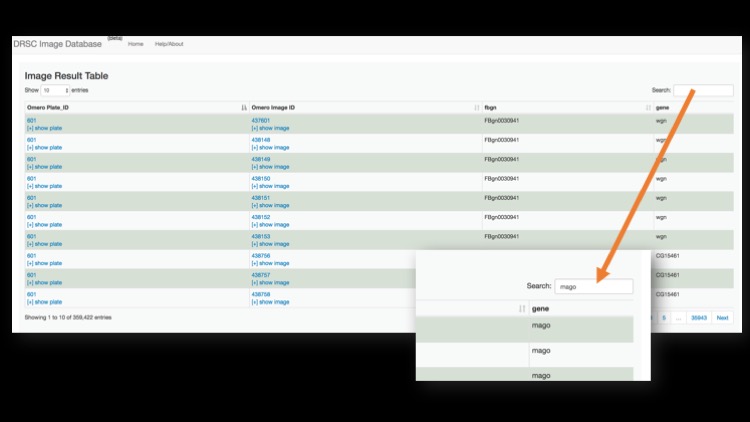This screenshot has width=750, height=422.
Task: Open image ID link 438152
Action: [x=261, y=217]
